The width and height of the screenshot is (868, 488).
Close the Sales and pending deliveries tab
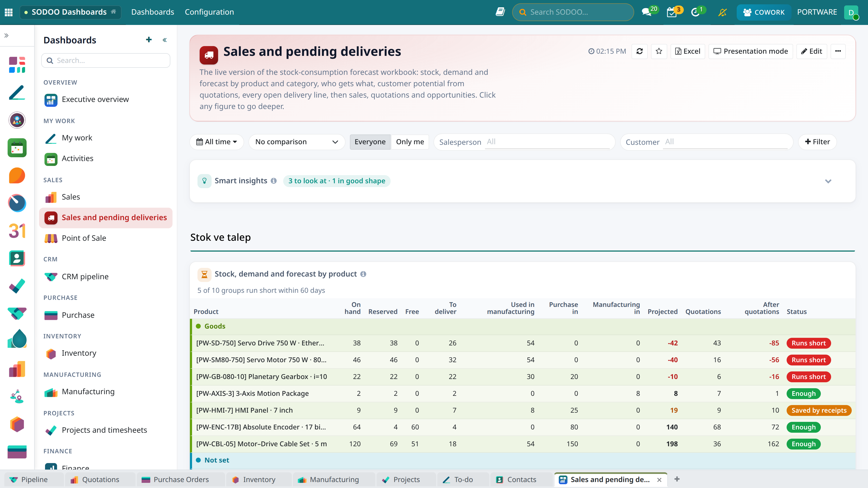point(659,480)
